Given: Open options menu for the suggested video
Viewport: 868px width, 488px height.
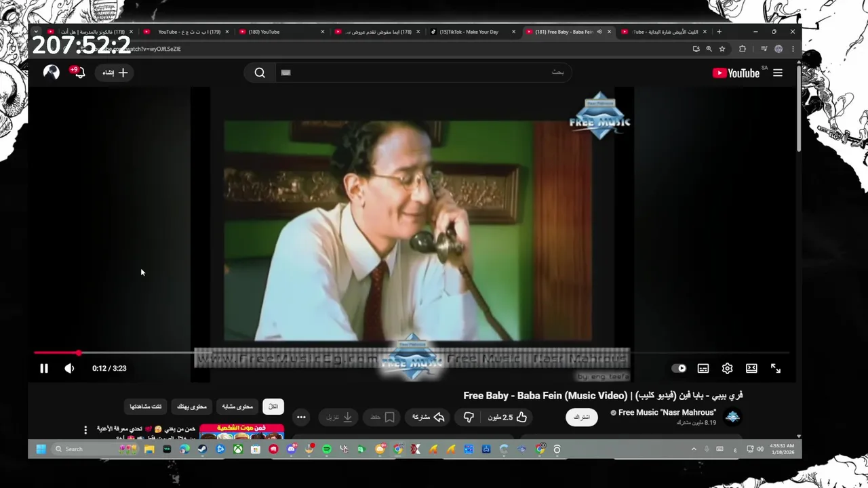Looking at the screenshot, I should [85, 430].
